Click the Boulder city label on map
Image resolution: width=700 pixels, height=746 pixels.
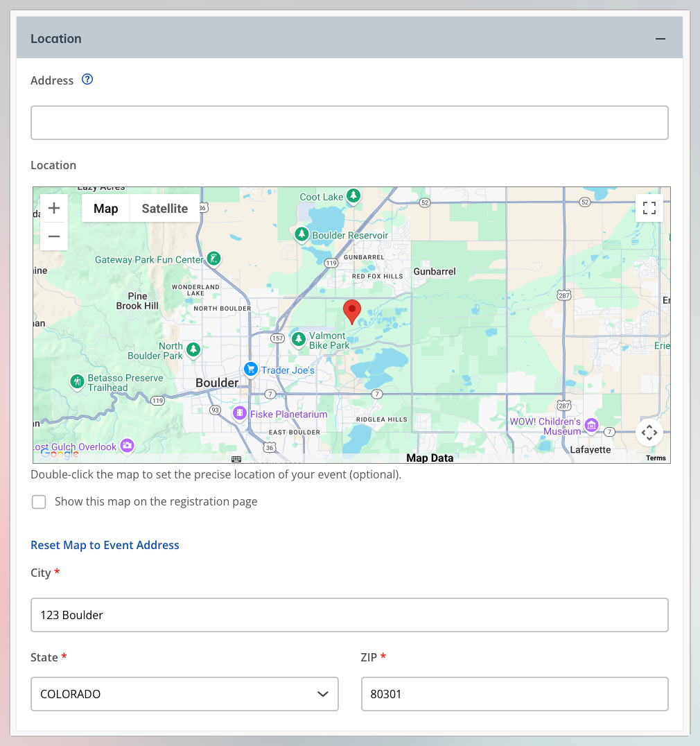pyautogui.click(x=217, y=383)
